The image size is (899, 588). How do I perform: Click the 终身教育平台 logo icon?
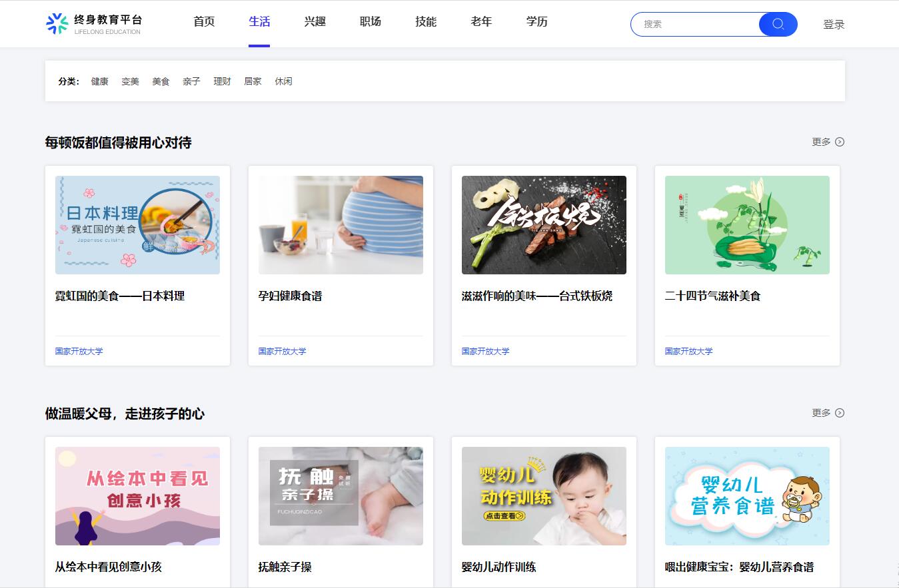click(57, 23)
